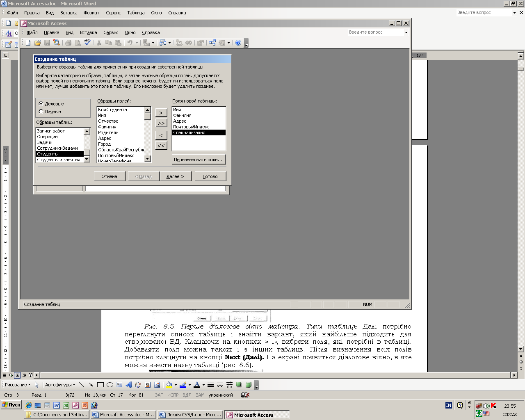Select the Oval drawing tool in Word
The height and width of the screenshot is (420, 525).
pos(110,385)
